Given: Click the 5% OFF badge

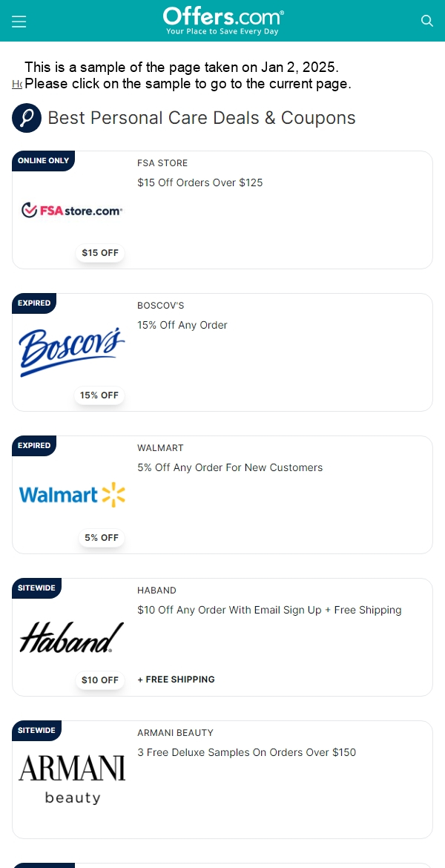Looking at the screenshot, I should tap(102, 538).
